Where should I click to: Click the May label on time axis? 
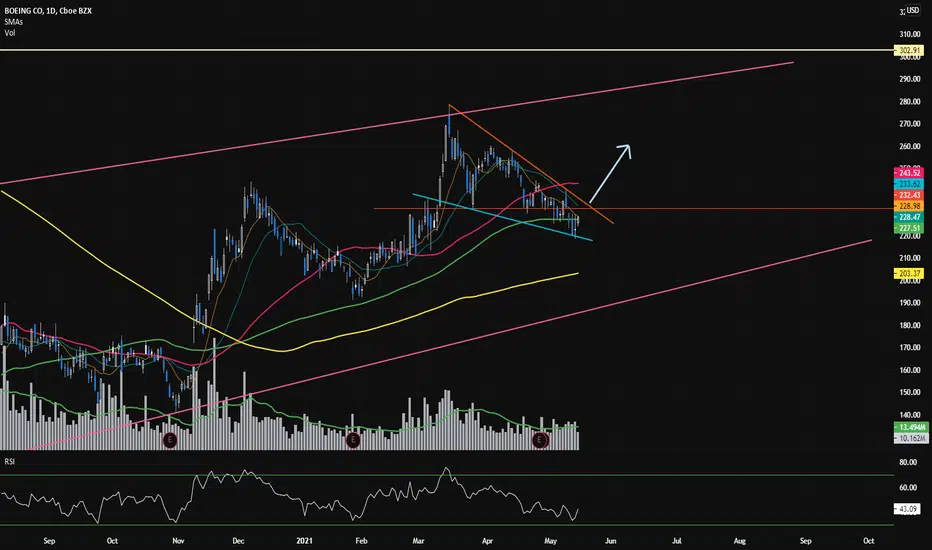(550, 541)
